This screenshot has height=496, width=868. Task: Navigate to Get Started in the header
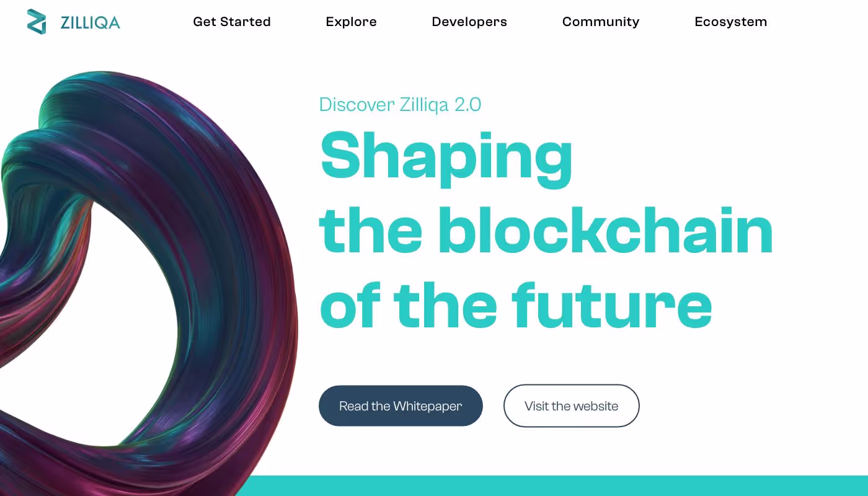(x=231, y=22)
